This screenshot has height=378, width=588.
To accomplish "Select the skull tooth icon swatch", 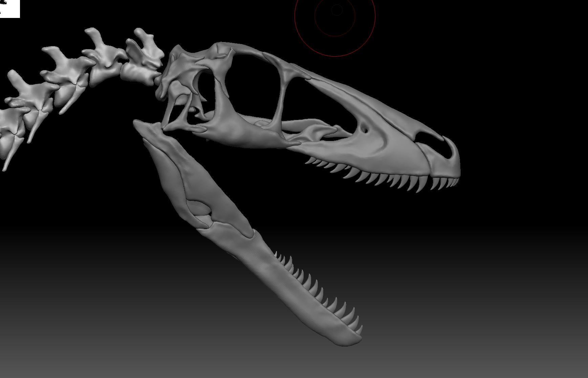I will 3,2.
